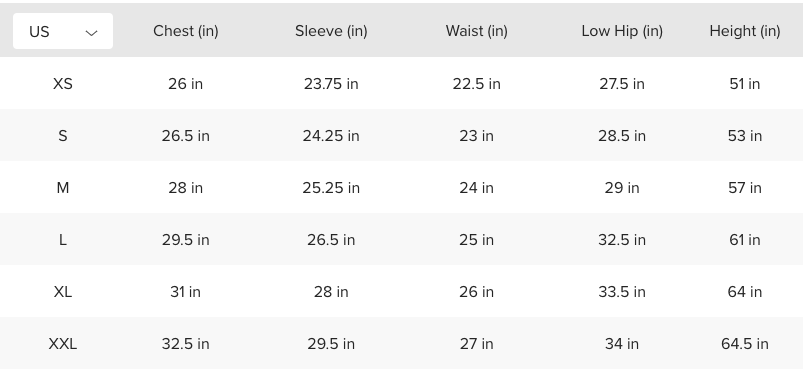The image size is (803, 372).
Task: Select the 32.5 in low hip cell
Action: tap(622, 240)
